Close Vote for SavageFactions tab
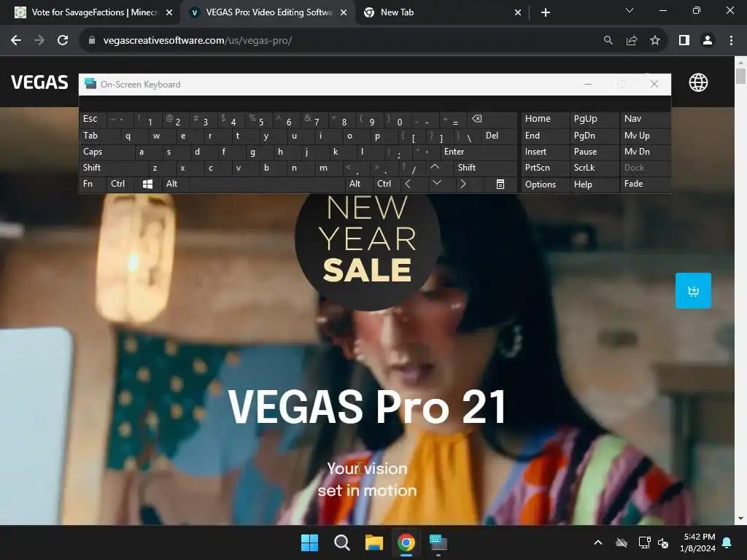This screenshot has width=747, height=560. 169,13
